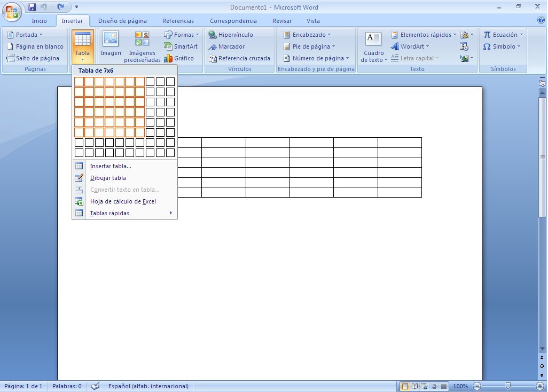Viewport: 548px width, 392px height.
Task: Choose Hoja de cálculo de Excel
Action: [x=125, y=201]
